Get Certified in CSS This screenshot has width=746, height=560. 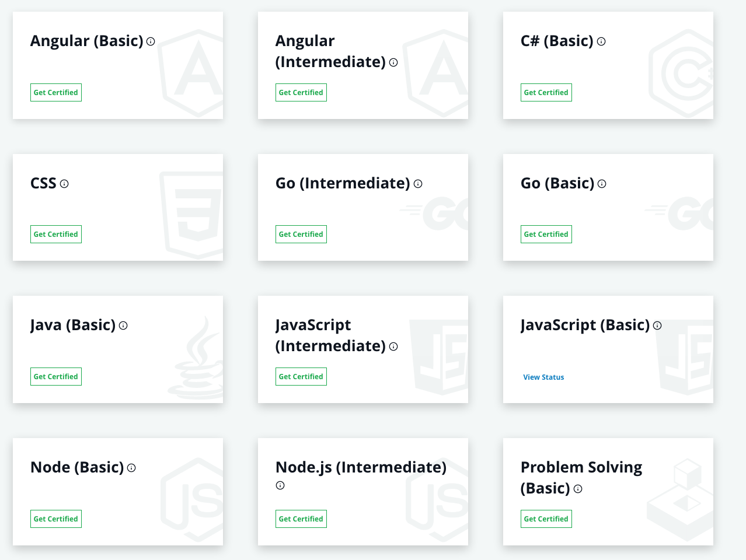tap(56, 235)
